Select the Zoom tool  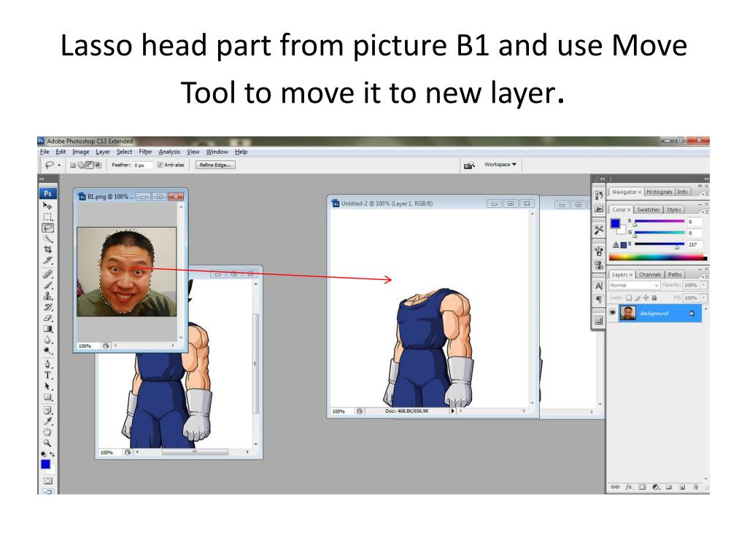(47, 443)
